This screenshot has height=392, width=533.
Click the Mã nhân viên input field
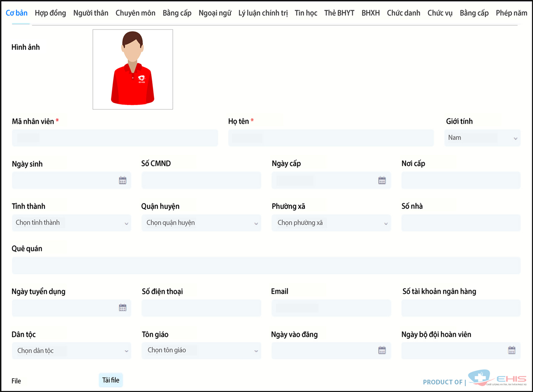115,138
